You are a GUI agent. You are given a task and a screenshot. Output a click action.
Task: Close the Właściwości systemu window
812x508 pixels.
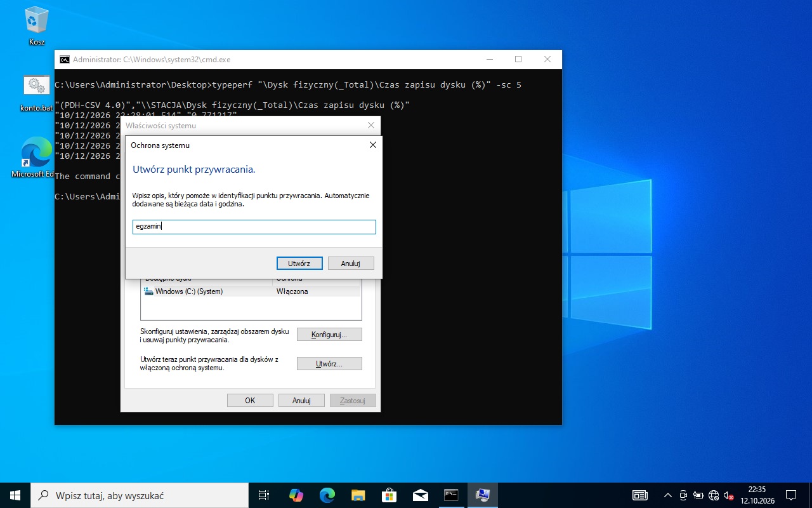pos(371,126)
